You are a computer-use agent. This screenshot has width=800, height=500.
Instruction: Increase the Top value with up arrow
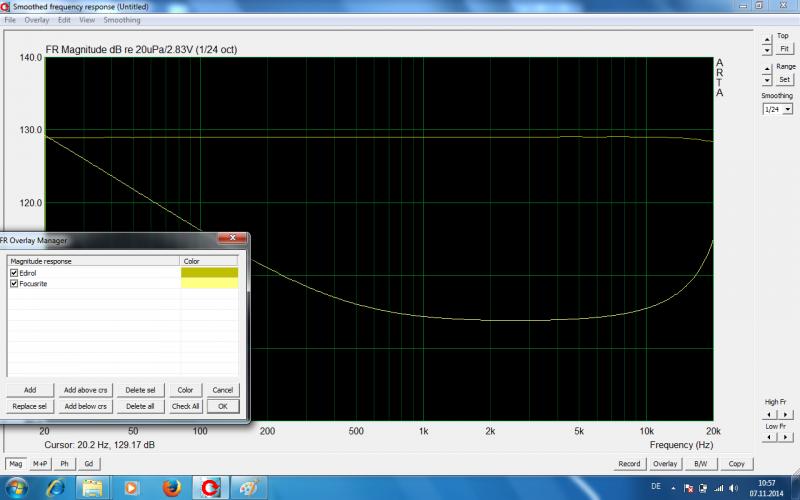coord(766,40)
